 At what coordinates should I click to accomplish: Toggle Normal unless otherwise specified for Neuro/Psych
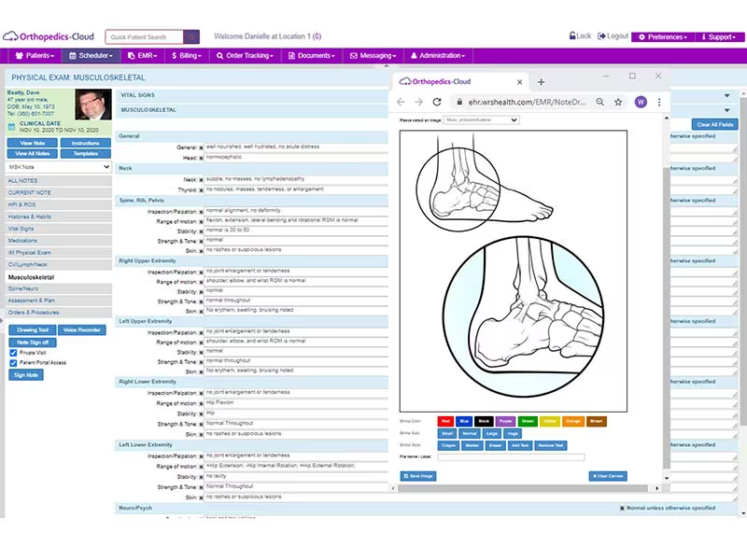click(622, 508)
